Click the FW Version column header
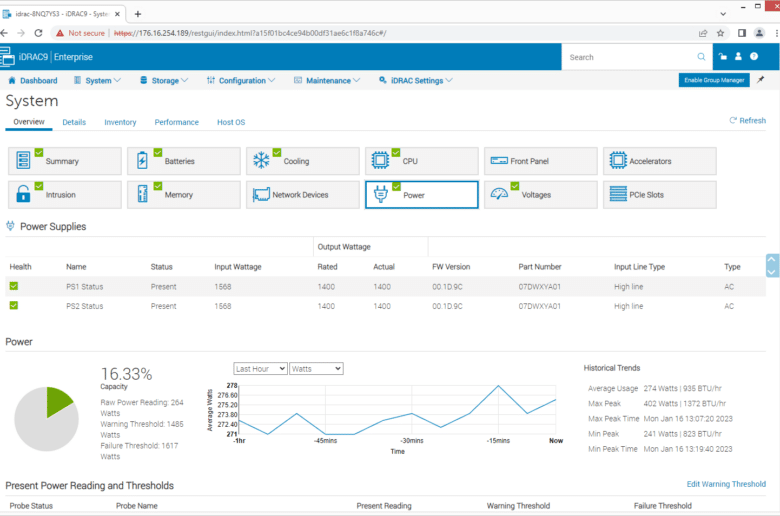The height and width of the screenshot is (516, 780). [451, 267]
